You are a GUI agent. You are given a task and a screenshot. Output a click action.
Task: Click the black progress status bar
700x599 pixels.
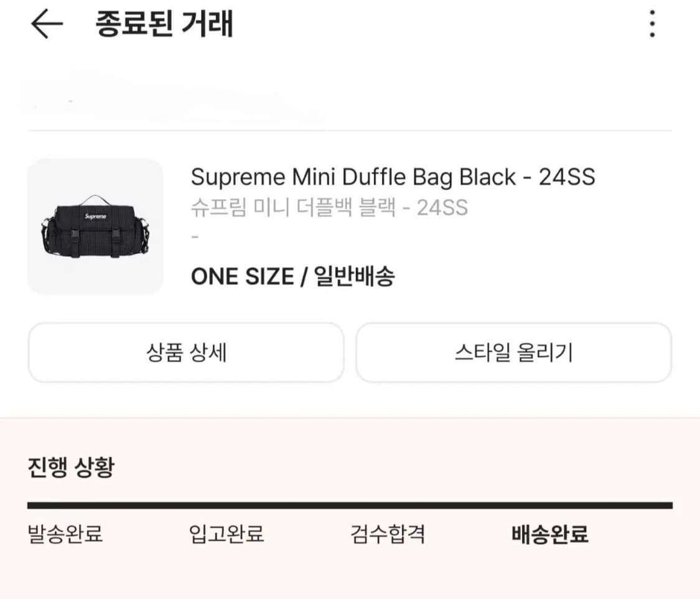[350, 506]
